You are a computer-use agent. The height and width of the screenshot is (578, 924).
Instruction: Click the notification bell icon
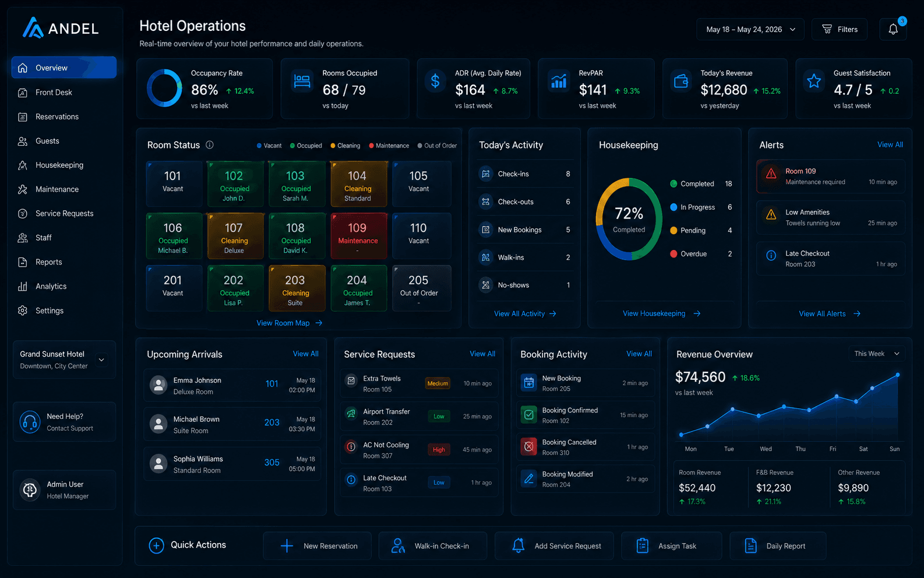(893, 29)
